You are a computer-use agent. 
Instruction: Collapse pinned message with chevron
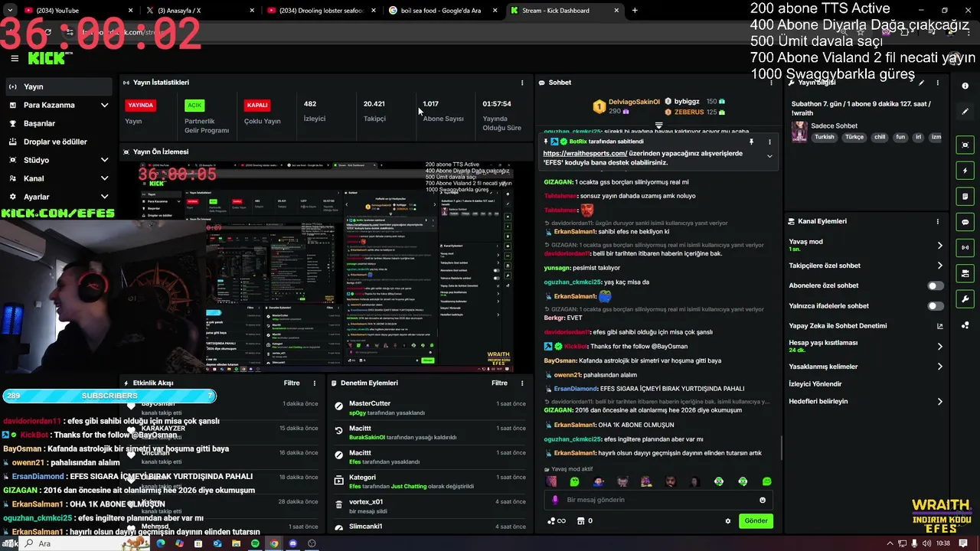tap(769, 156)
